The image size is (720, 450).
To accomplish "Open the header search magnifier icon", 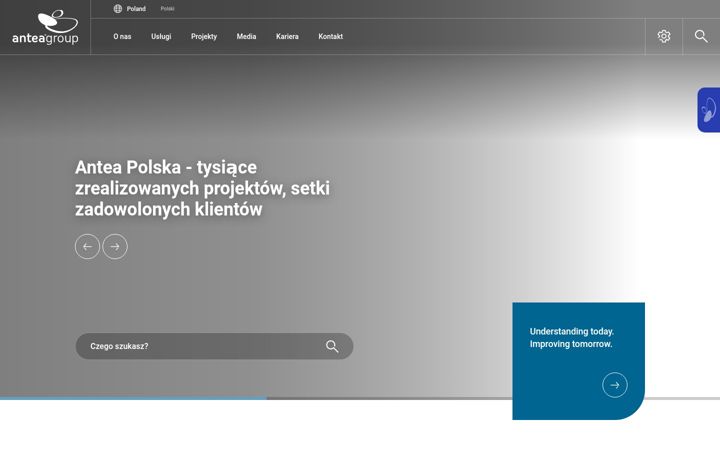I will coord(701,36).
